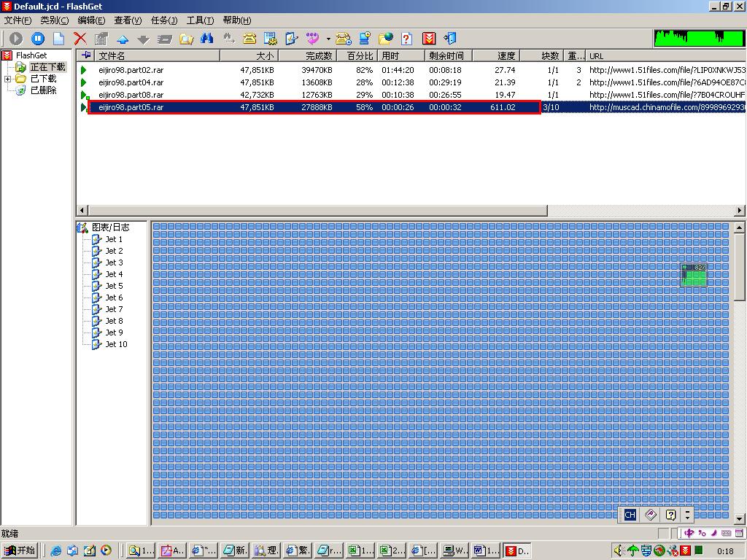
Task: Select the 正在下载 category
Action: [47, 67]
